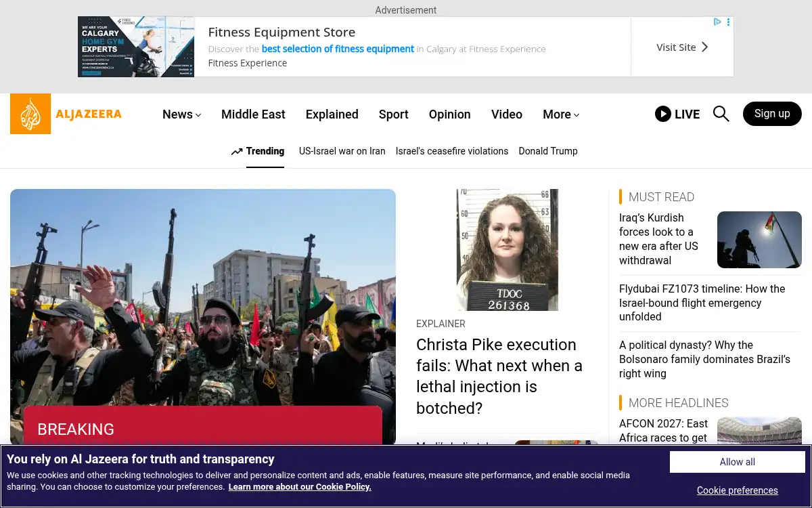Open Donald Trump trending topic
Image resolution: width=812 pixels, height=508 pixels.
pos(548,151)
